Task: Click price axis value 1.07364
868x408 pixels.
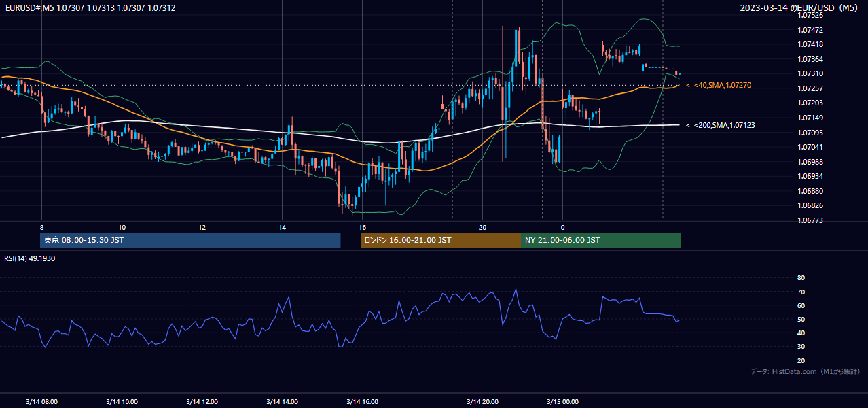Action: pyautogui.click(x=810, y=59)
